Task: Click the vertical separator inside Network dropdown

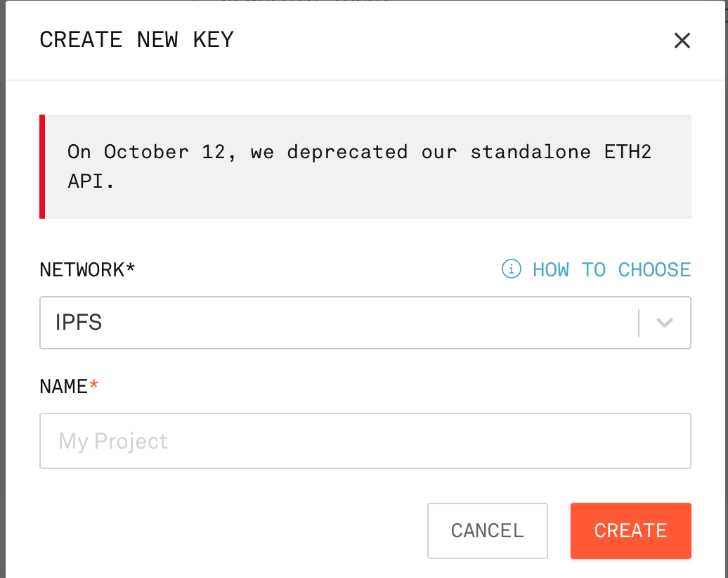Action: click(x=639, y=323)
